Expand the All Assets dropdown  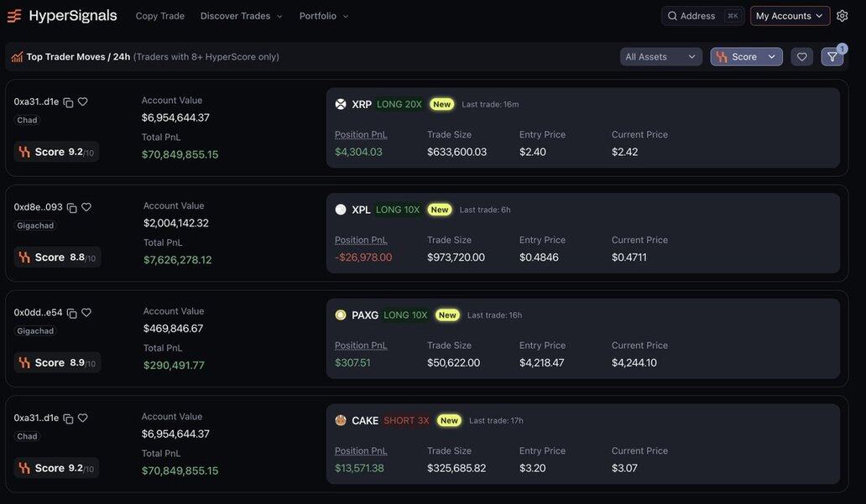[x=660, y=57]
